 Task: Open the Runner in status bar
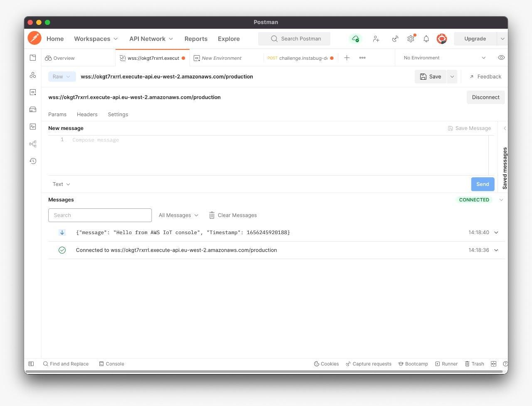click(x=446, y=364)
